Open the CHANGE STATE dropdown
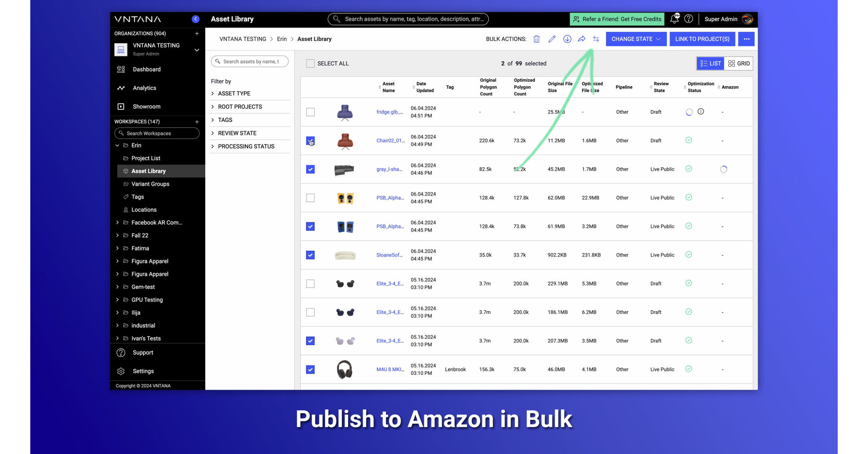The image size is (868, 454). (x=636, y=39)
